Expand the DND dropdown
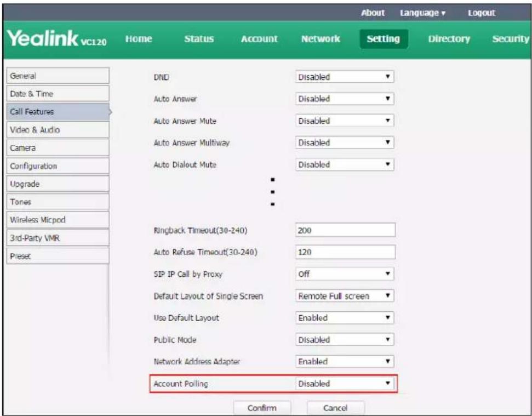This screenshot has width=532, height=416. click(x=345, y=77)
